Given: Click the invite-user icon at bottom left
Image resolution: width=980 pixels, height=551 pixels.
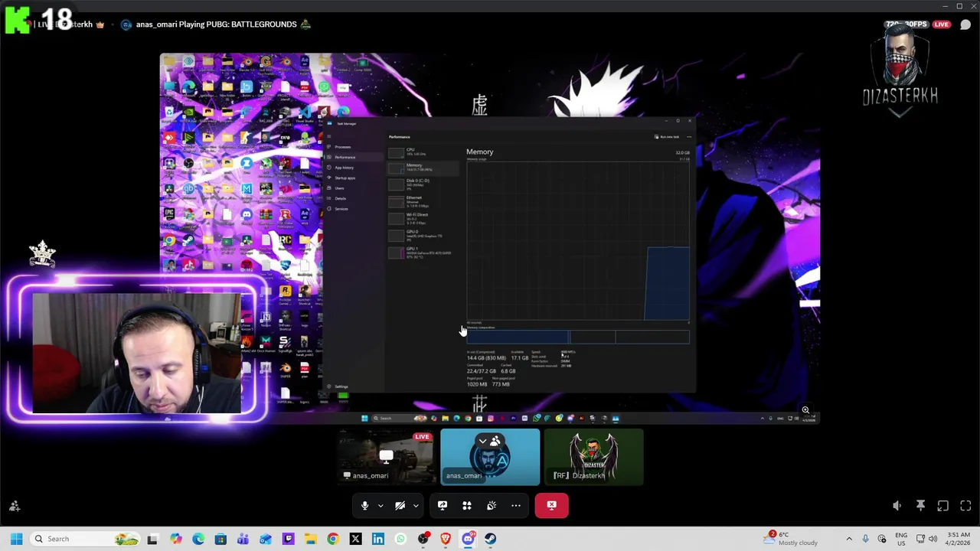Looking at the screenshot, I should pyautogui.click(x=15, y=506).
